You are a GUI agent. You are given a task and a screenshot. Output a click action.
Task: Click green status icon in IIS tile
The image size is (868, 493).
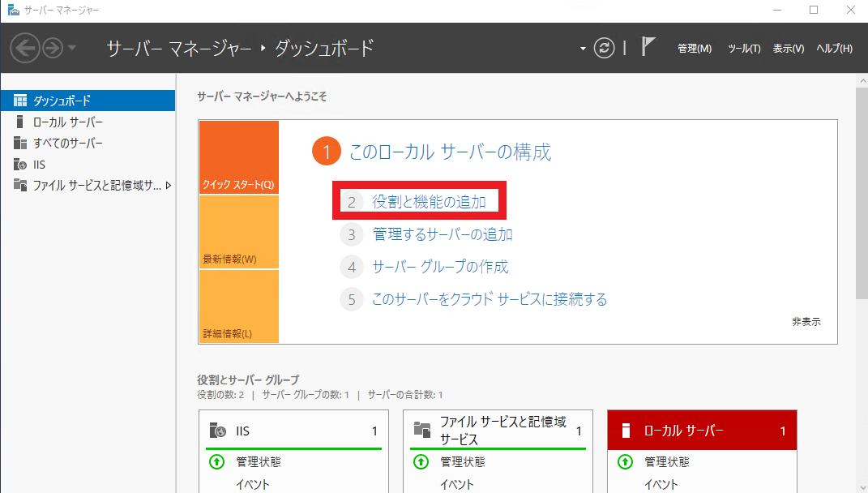coord(216,461)
